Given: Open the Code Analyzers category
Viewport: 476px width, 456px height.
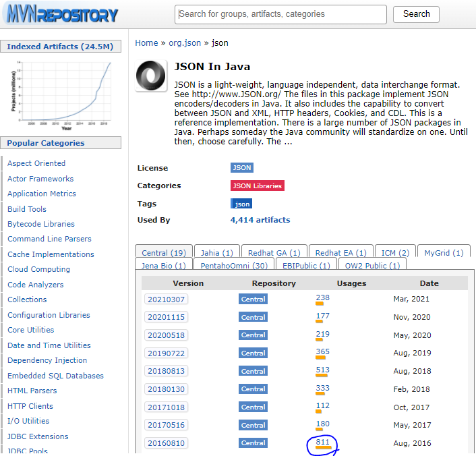Looking at the screenshot, I should click(36, 285).
